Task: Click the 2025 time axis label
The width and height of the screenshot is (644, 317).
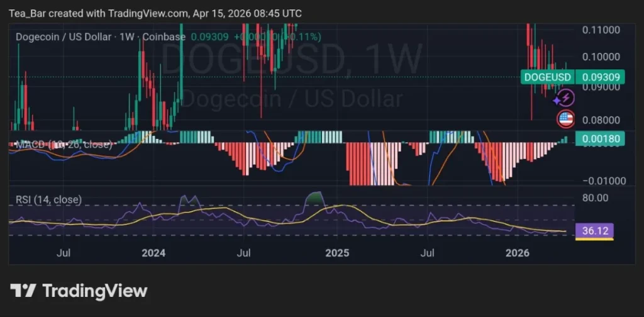Action: [x=337, y=253]
